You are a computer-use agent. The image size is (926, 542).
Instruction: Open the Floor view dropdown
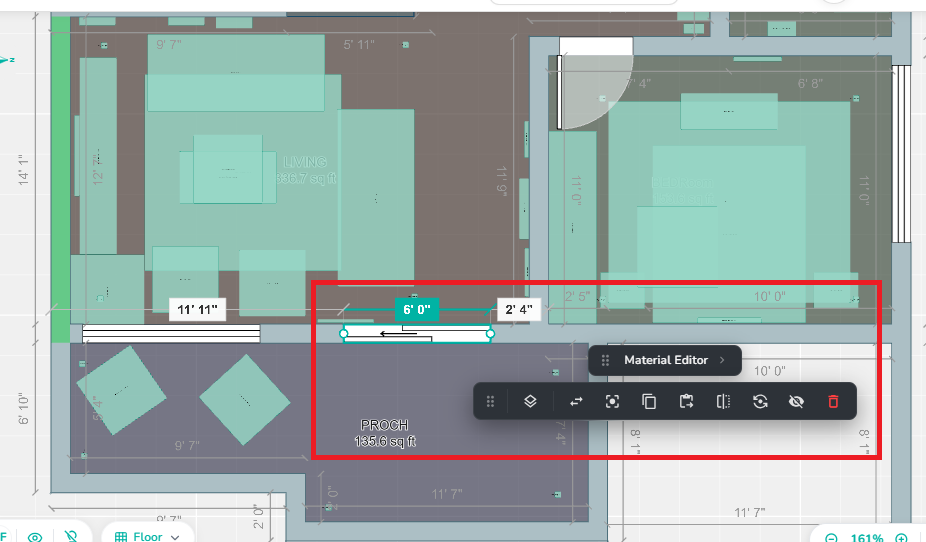tap(148, 536)
